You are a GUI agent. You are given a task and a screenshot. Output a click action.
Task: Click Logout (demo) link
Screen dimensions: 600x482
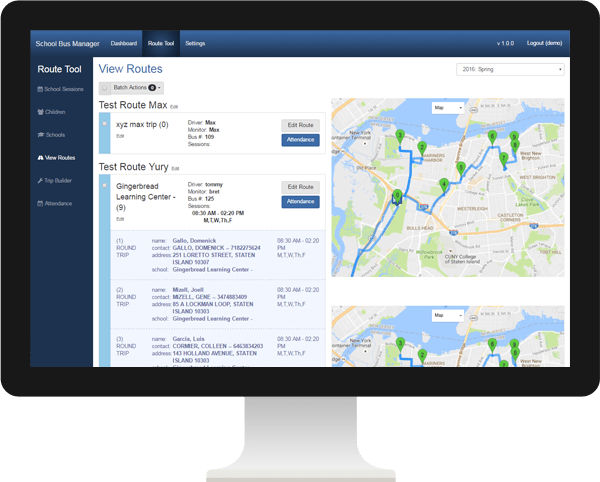[545, 44]
